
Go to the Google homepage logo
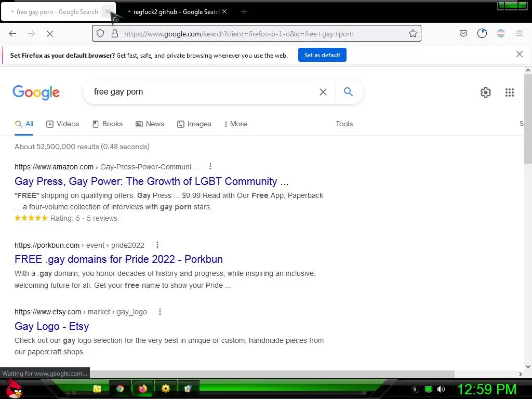[36, 92]
